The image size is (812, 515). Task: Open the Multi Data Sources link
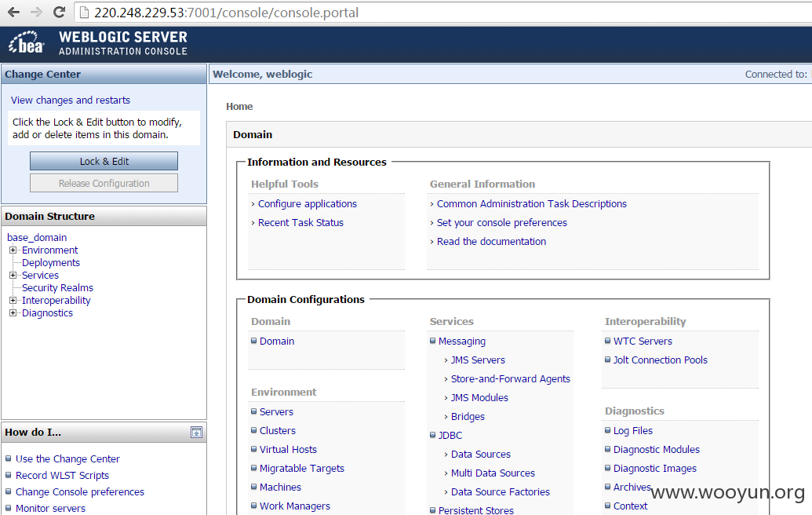[493, 473]
